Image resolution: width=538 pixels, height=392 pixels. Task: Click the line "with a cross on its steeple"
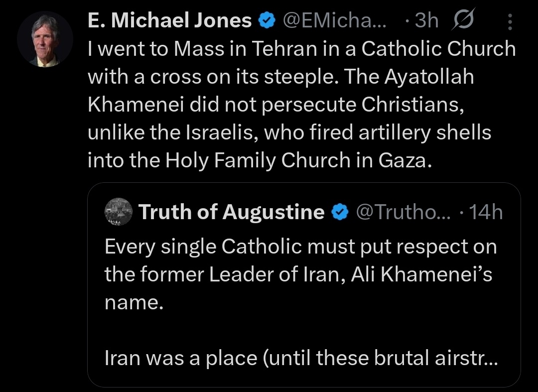point(280,77)
